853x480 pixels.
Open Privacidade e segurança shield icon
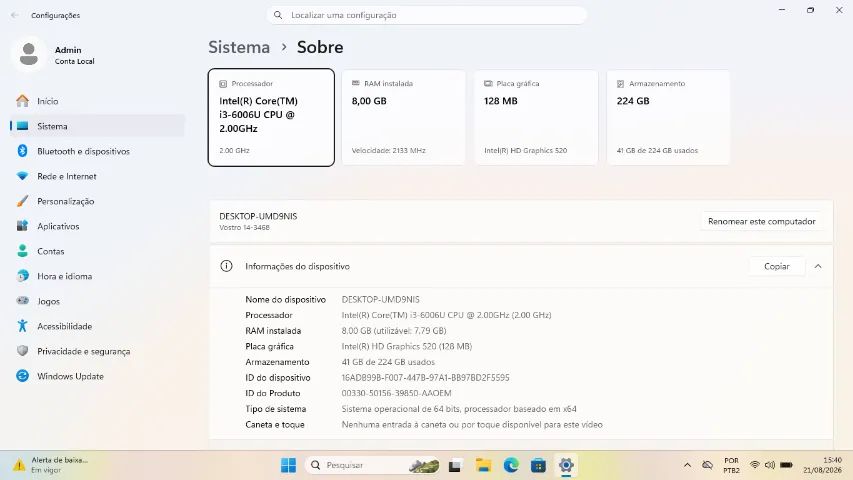[22, 350]
